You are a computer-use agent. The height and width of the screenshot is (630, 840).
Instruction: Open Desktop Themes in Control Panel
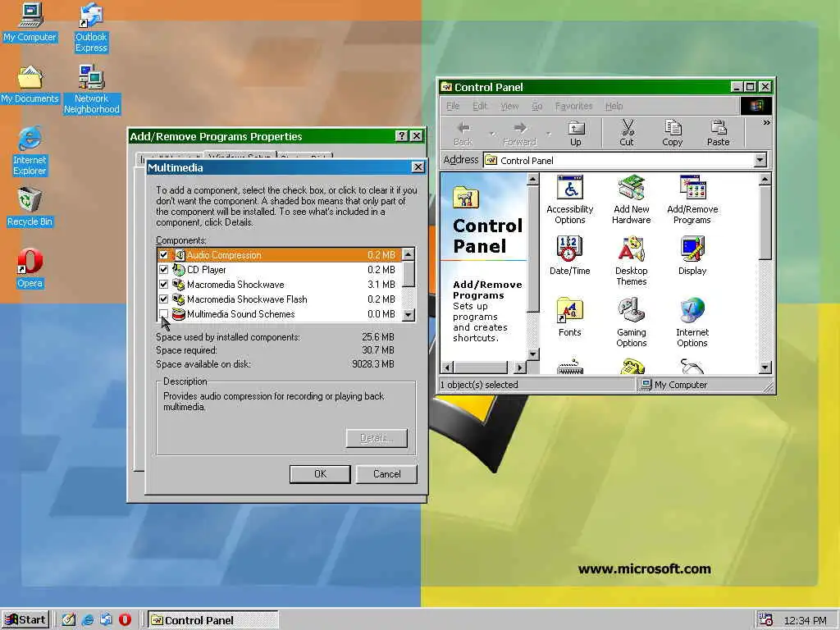(631, 262)
